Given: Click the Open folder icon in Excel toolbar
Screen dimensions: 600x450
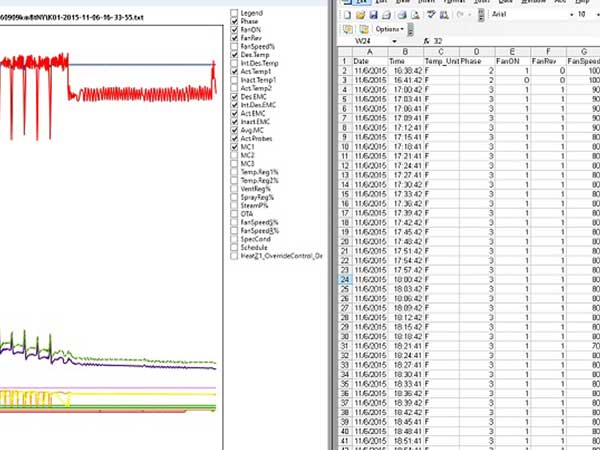Looking at the screenshot, I should click(360, 15).
